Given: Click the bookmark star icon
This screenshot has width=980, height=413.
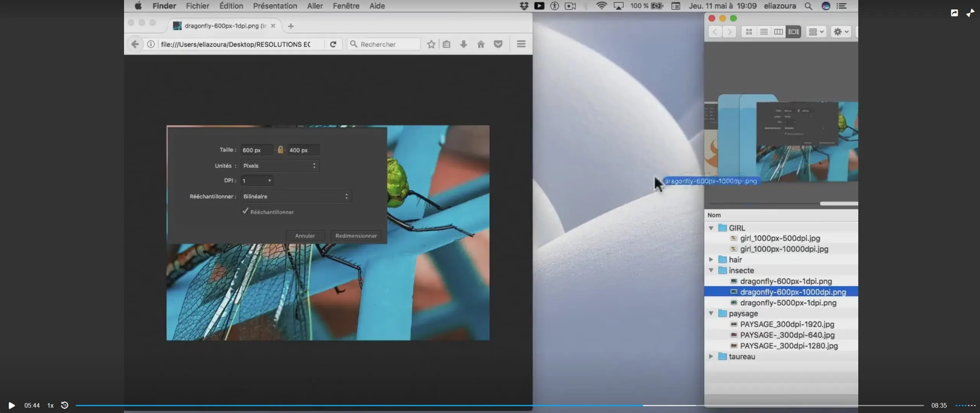Looking at the screenshot, I should point(431,44).
